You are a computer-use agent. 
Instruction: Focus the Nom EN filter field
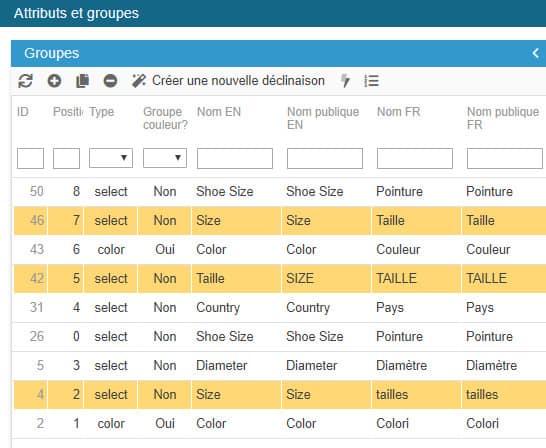[x=235, y=158]
